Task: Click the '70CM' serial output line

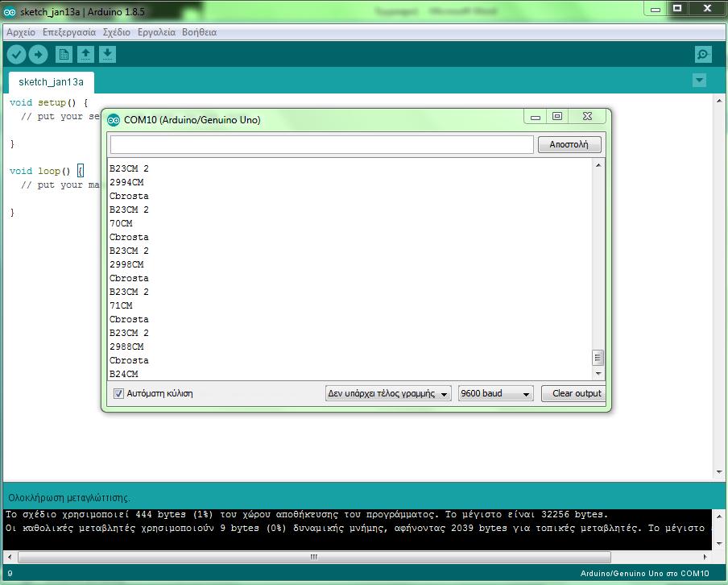Action: (x=121, y=223)
